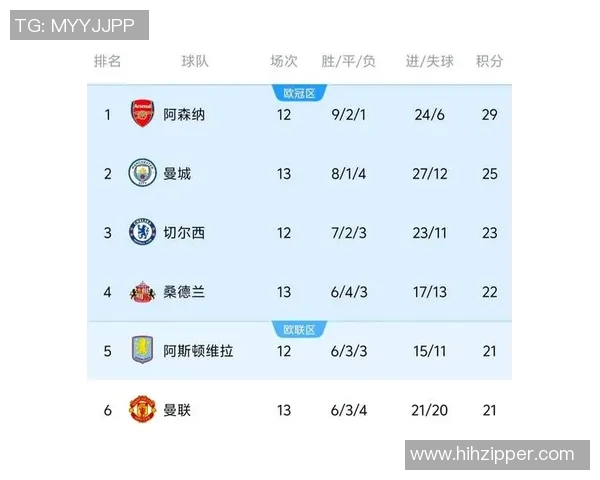600x480 pixels.
Task: Sort by the 积分 column header
Action: pos(489,61)
